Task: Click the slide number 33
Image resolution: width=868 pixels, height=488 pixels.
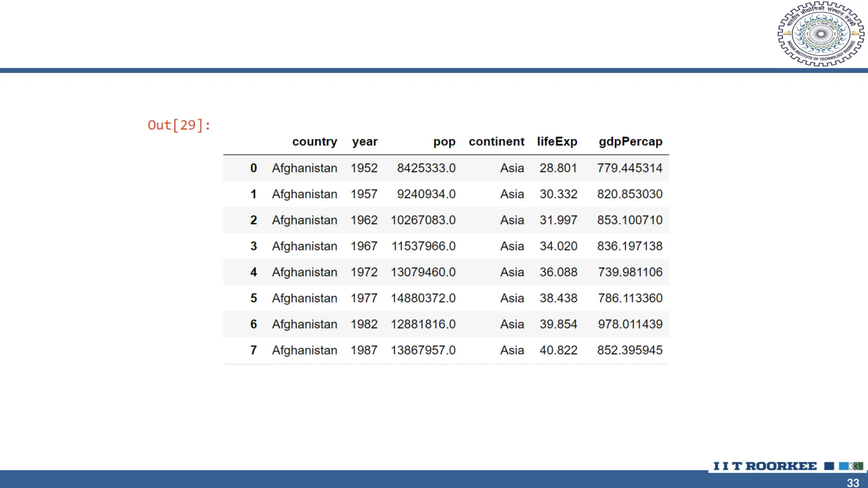Action: [853, 482]
